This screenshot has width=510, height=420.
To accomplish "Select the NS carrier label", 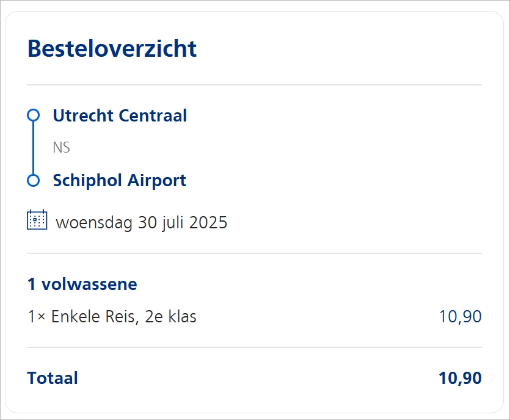I will pyautogui.click(x=62, y=148).
